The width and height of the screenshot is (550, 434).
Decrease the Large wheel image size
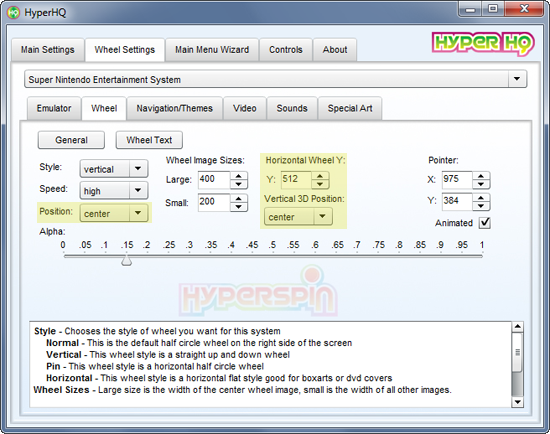(x=239, y=184)
